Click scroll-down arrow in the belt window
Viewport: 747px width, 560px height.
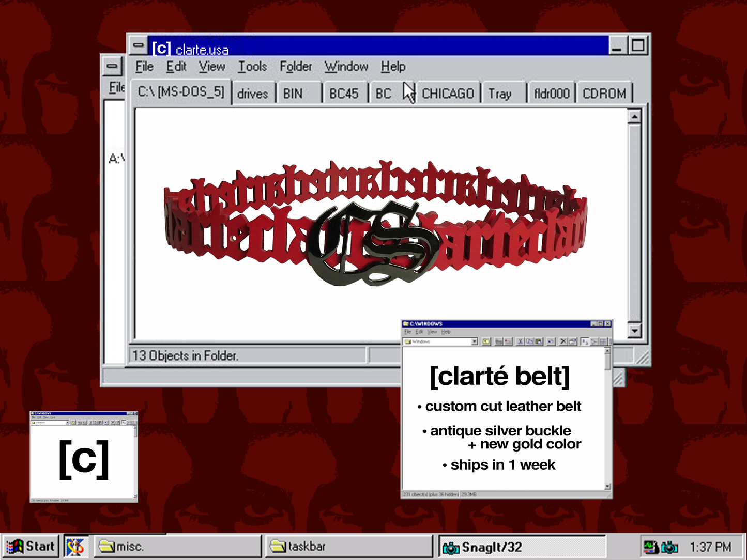pos(607,486)
